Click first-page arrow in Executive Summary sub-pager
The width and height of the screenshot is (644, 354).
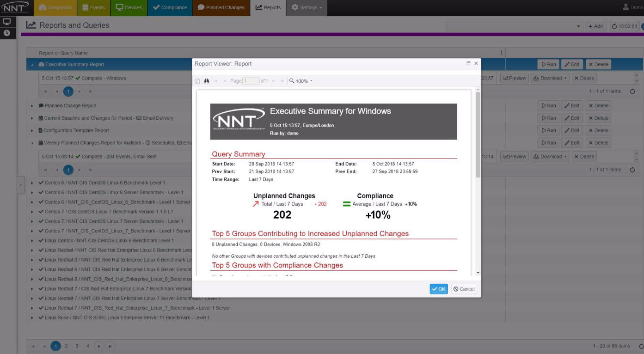46,92
